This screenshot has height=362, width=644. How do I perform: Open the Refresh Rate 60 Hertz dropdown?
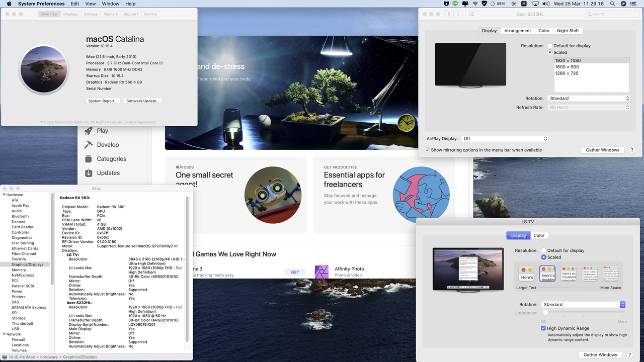(589, 108)
